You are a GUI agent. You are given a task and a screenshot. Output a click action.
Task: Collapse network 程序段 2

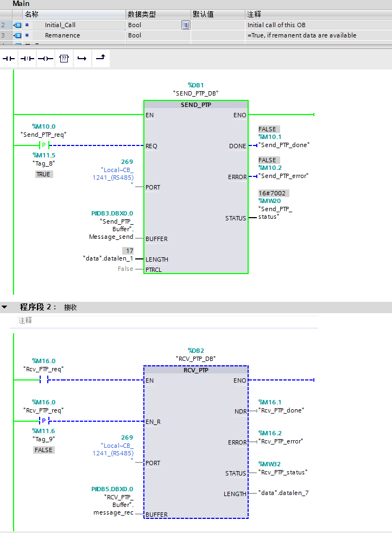4,307
